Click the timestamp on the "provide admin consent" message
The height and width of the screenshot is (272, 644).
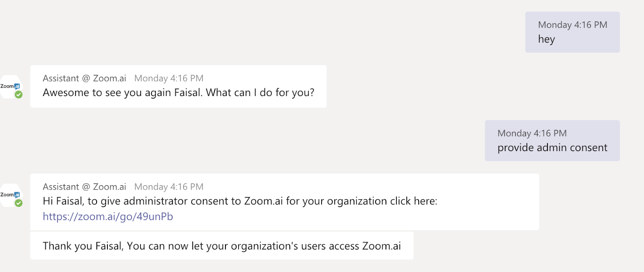pyautogui.click(x=532, y=133)
